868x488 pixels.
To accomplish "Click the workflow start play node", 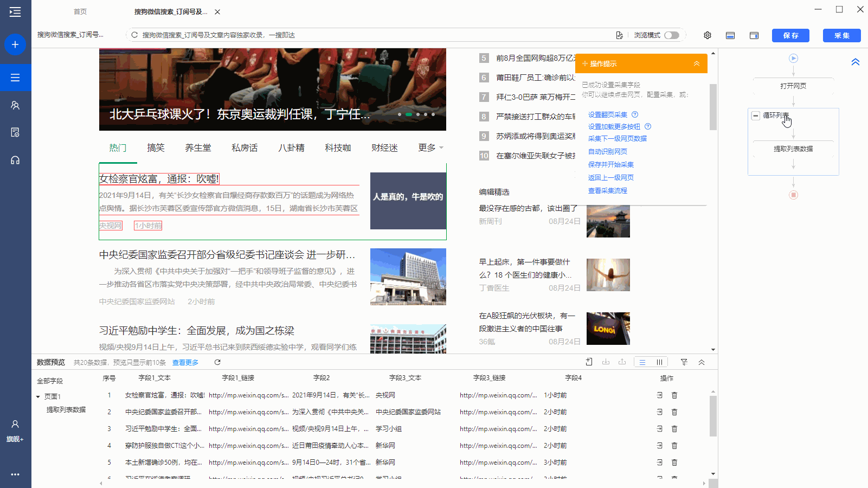I will [793, 58].
